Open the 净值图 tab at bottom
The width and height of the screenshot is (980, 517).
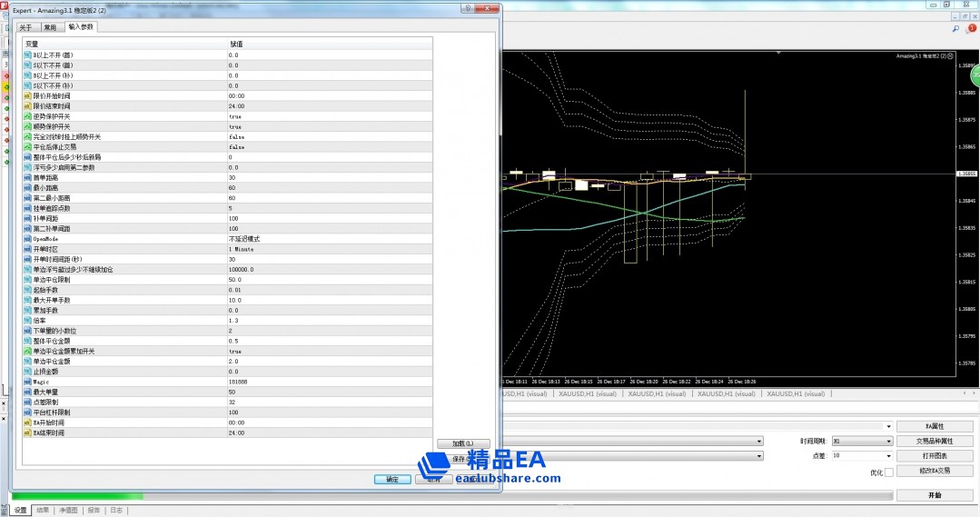pos(69,511)
